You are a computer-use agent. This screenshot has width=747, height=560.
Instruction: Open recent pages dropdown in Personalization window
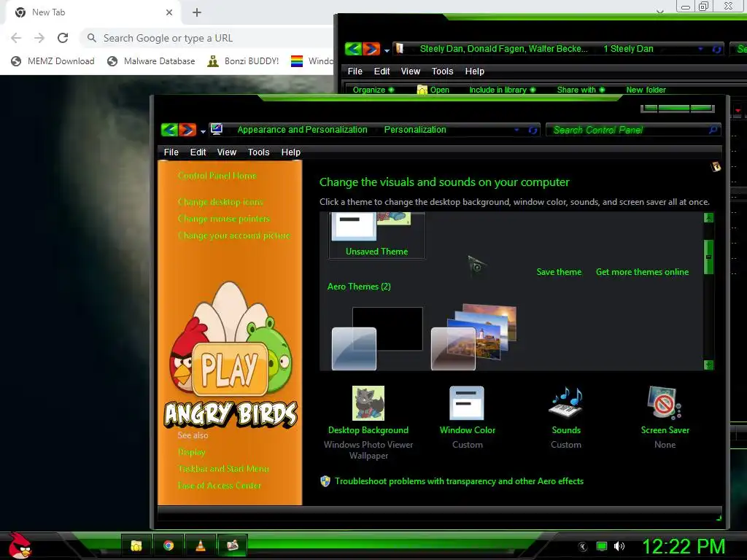coord(203,131)
